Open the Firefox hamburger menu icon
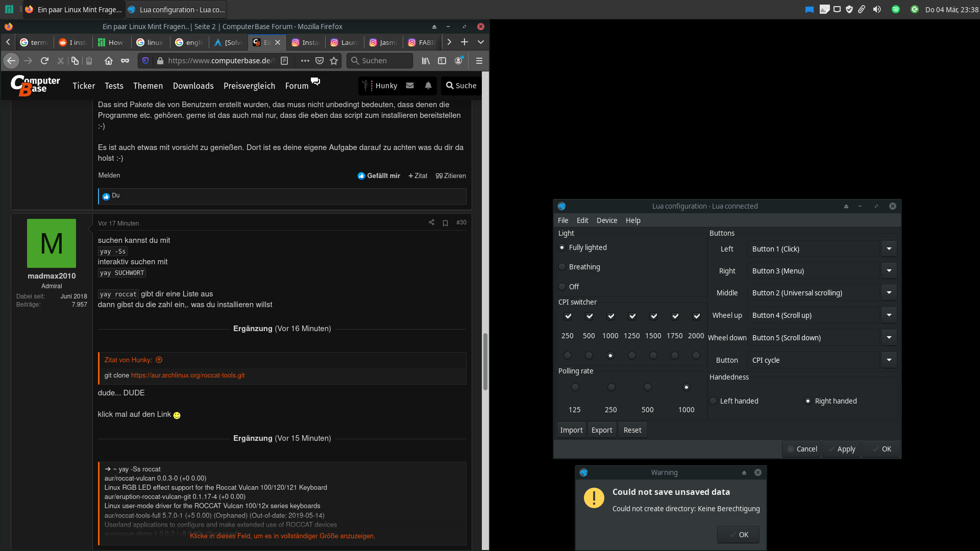This screenshot has height=551, width=980. pos(479,61)
